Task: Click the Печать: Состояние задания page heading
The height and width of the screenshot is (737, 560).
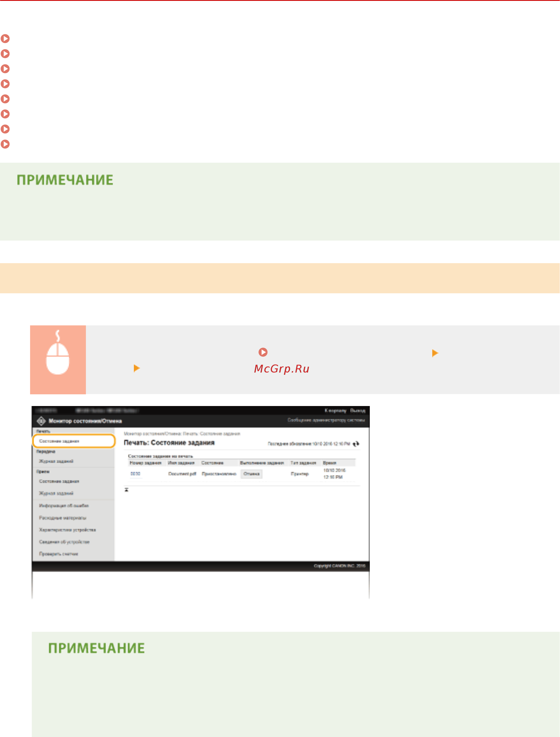Action: tap(169, 443)
